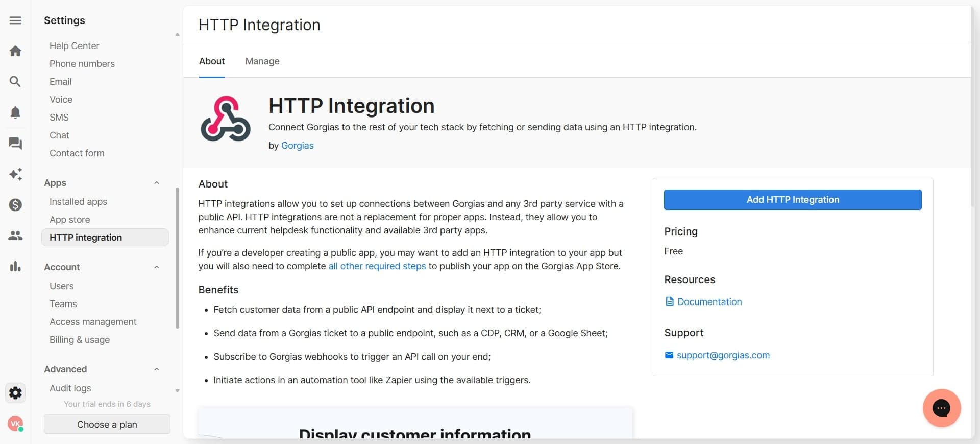Viewport: 980px width, 444px height.
Task: Click the HTTP Integration webhook logo
Action: pos(226,119)
